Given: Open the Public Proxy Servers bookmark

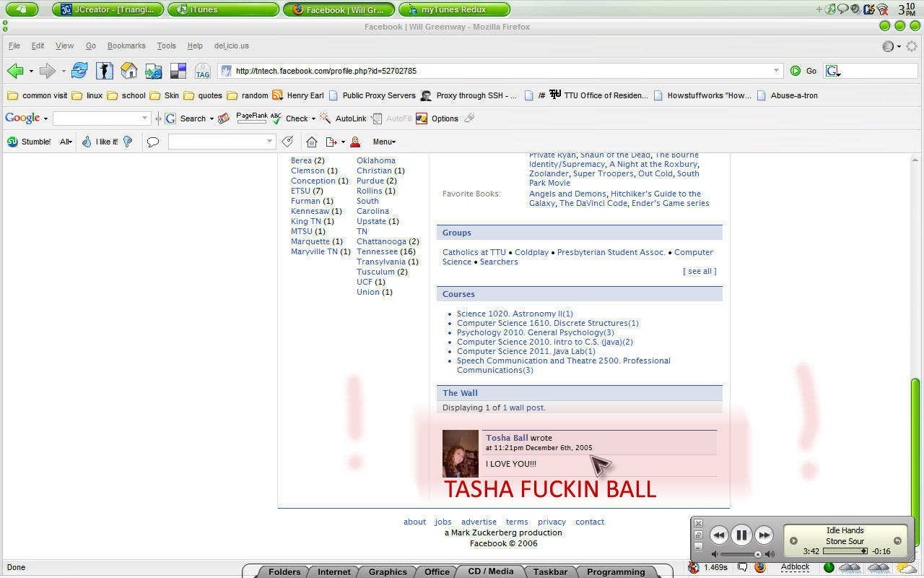Looking at the screenshot, I should coord(372,95).
